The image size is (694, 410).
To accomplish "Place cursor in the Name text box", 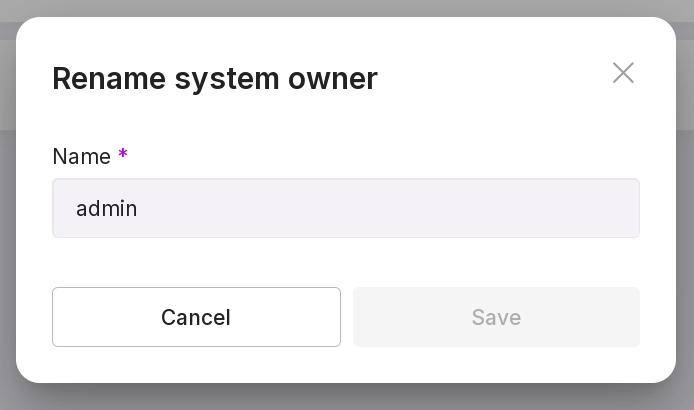I will point(345,208).
